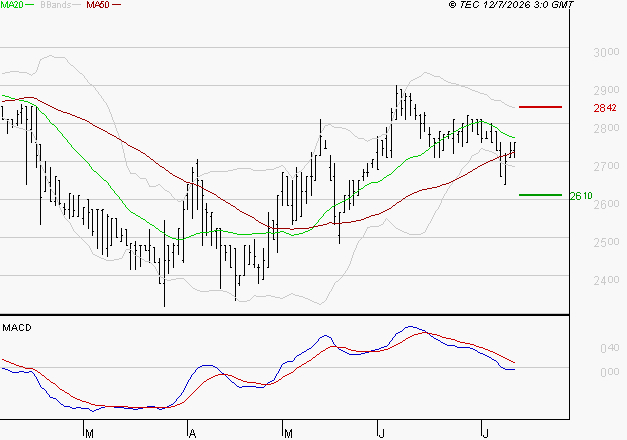Click the TEC copyright timestamp text
The height and width of the screenshot is (440, 627).
point(511,5)
